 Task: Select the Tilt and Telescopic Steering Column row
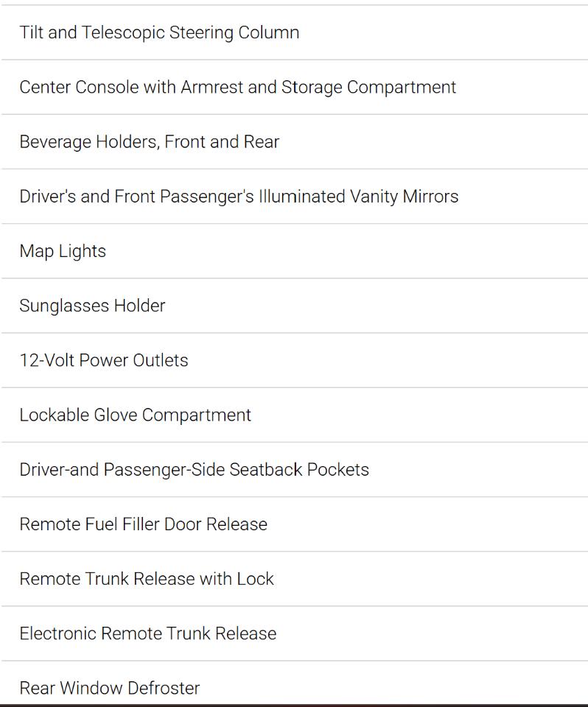click(x=294, y=32)
